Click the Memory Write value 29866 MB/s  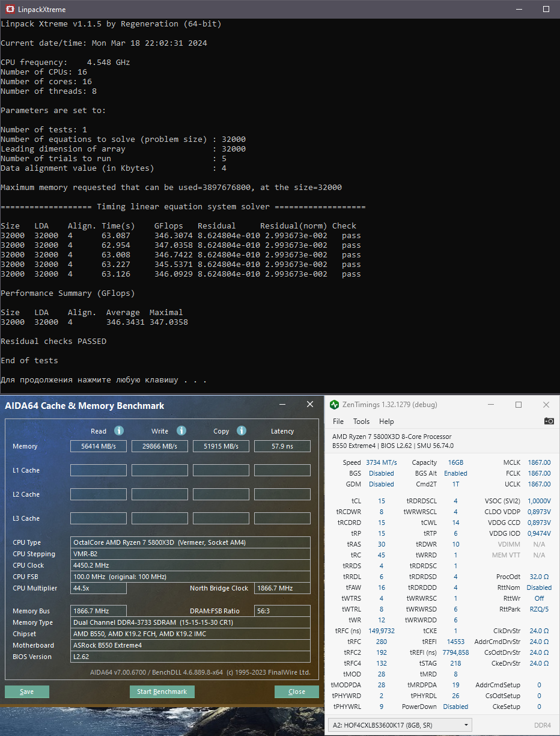[x=160, y=446]
